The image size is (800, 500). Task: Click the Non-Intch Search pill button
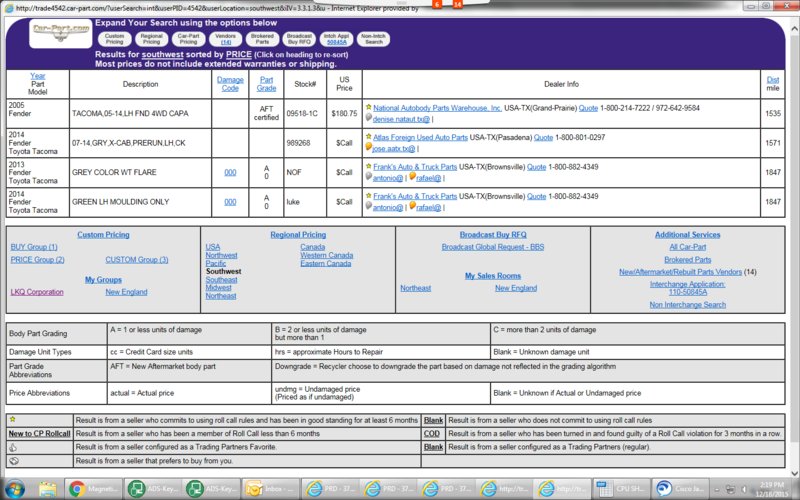point(373,39)
